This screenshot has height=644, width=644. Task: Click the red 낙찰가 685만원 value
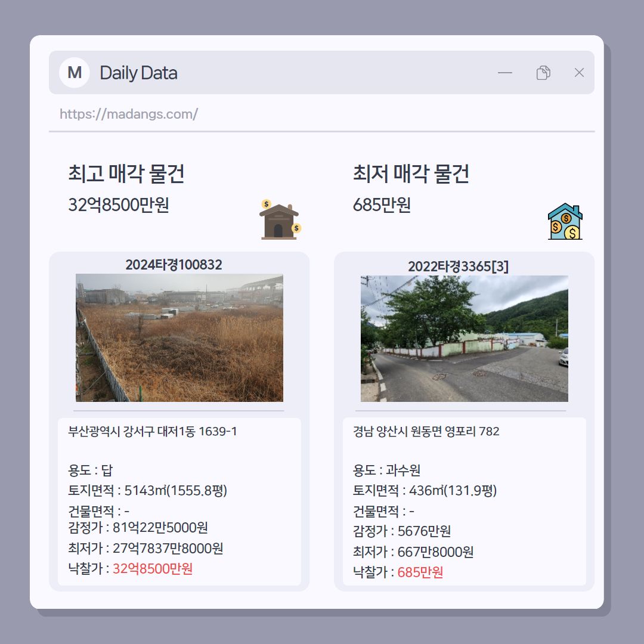coord(420,572)
